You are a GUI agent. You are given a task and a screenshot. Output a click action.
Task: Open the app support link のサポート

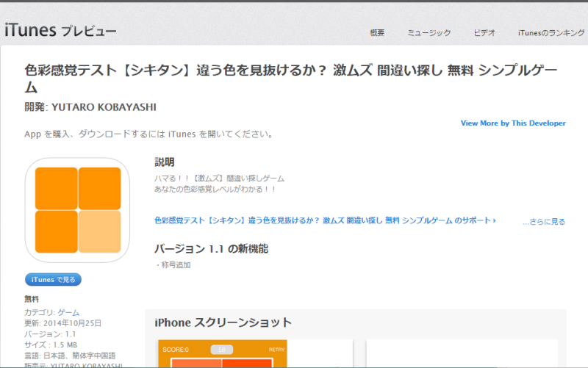(x=325, y=220)
